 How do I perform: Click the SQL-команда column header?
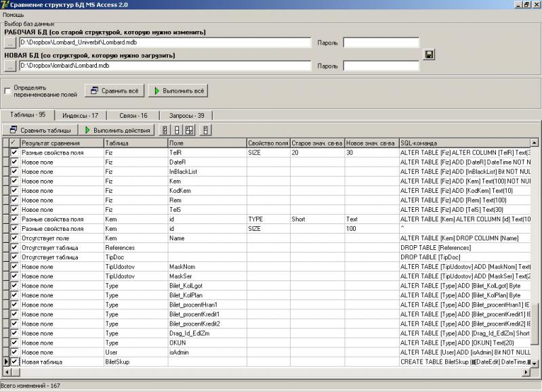(x=465, y=143)
